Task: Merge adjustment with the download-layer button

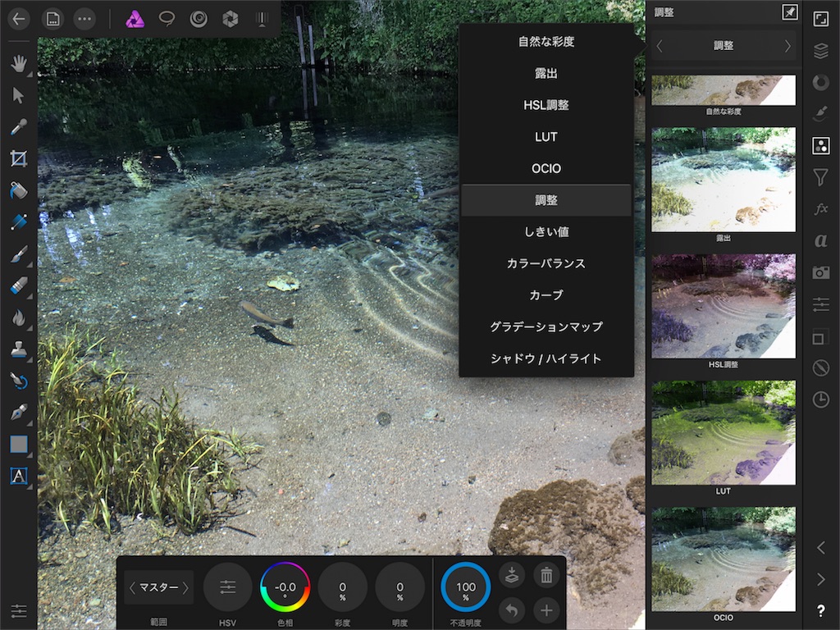Action: tap(512, 575)
